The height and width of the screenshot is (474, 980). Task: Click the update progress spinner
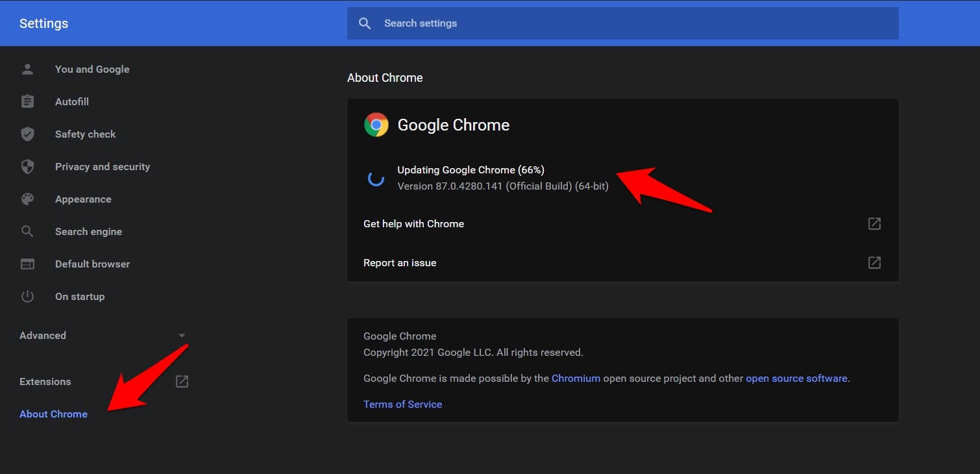[376, 178]
